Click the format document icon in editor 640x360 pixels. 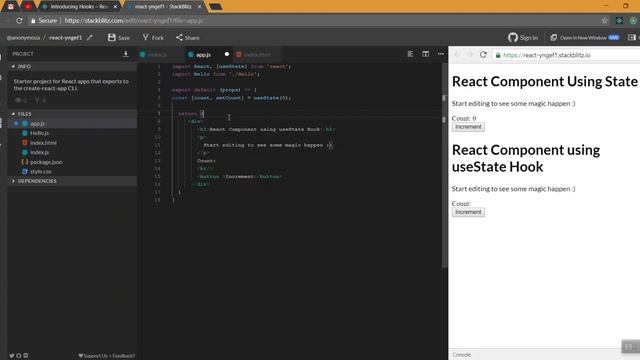[410, 54]
